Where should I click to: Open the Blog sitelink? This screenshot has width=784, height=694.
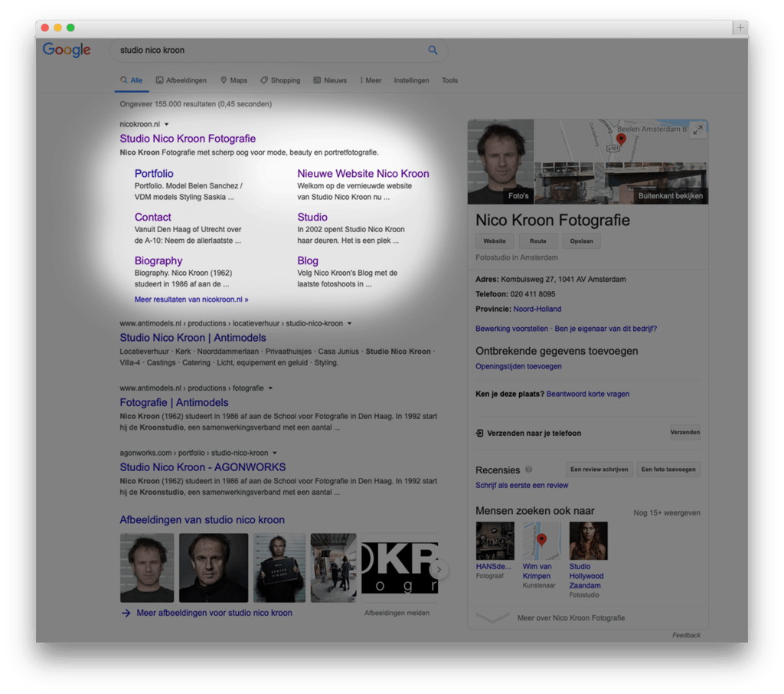pos(308,260)
